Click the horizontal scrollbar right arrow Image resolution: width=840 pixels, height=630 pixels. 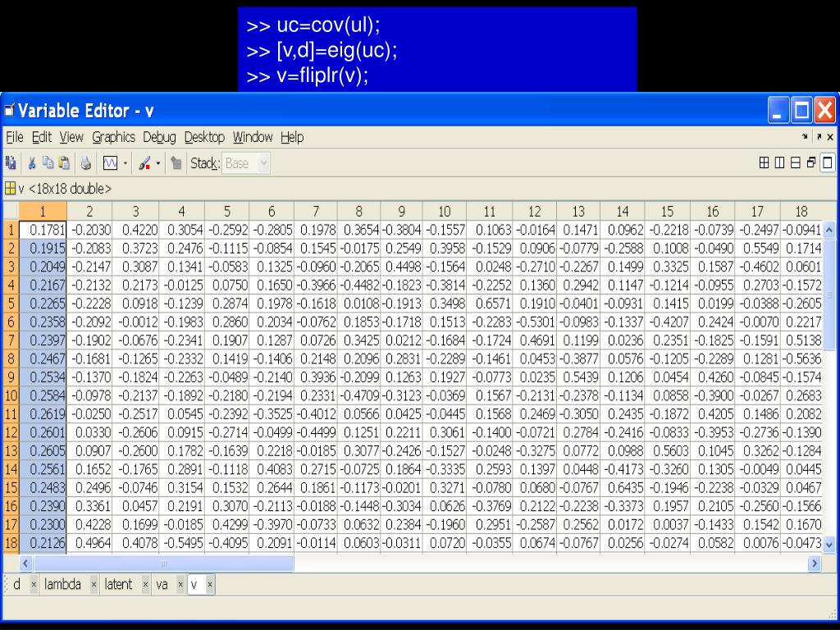pyautogui.click(x=814, y=564)
